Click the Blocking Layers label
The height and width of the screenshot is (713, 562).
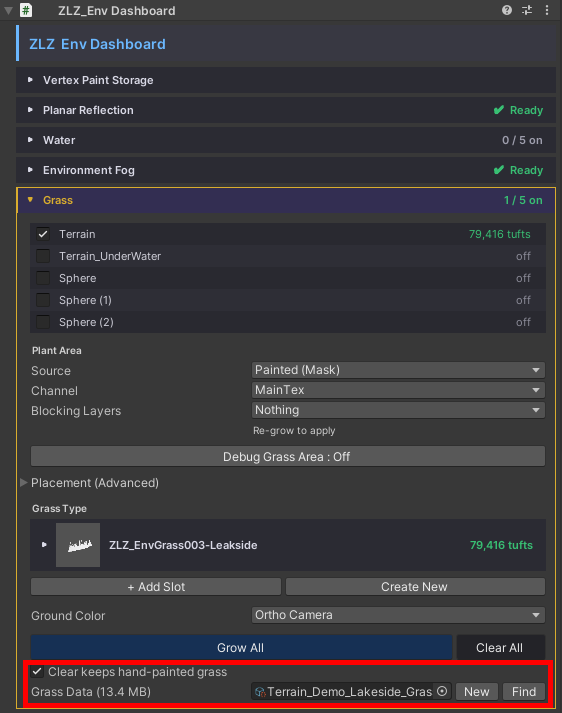[76, 411]
